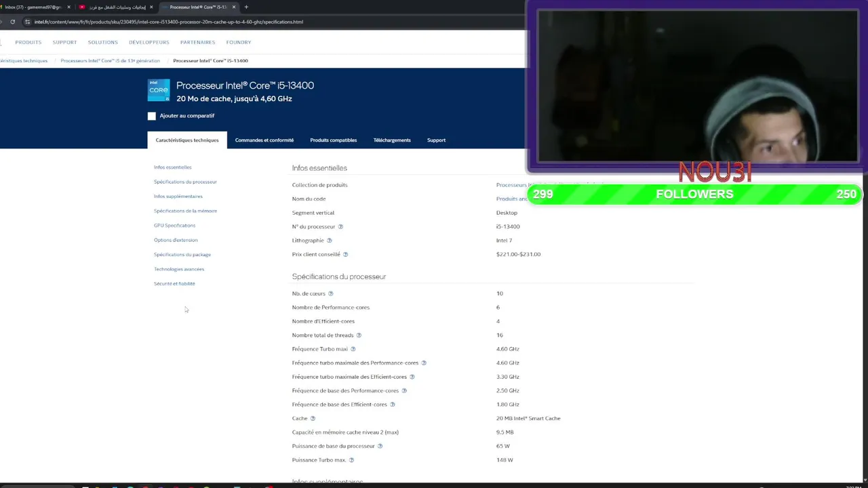Screen dimensions: 868x488
Task: Close the YouTube tab with Arabic title
Action: [151, 7]
